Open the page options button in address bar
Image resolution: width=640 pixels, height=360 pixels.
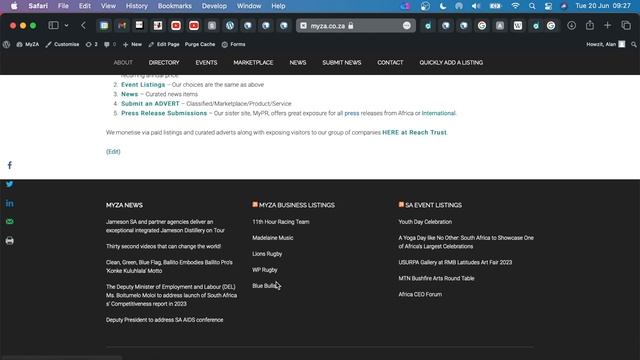(x=407, y=26)
